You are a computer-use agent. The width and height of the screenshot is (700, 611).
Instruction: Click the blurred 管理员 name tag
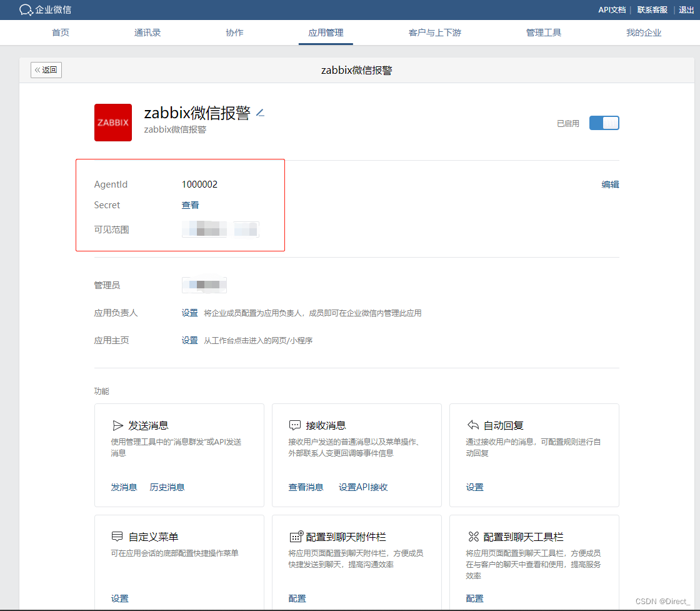click(204, 285)
